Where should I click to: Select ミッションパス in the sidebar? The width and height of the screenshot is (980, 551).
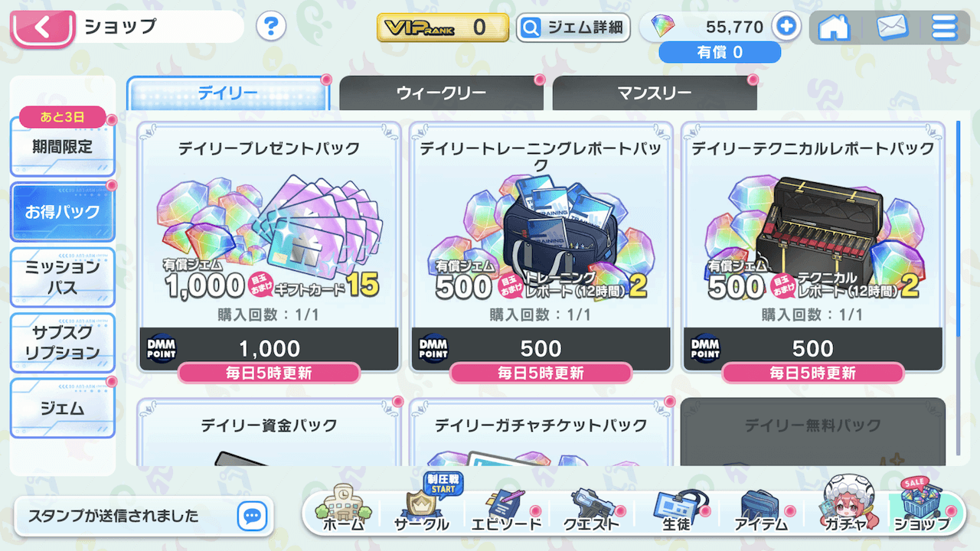point(63,277)
